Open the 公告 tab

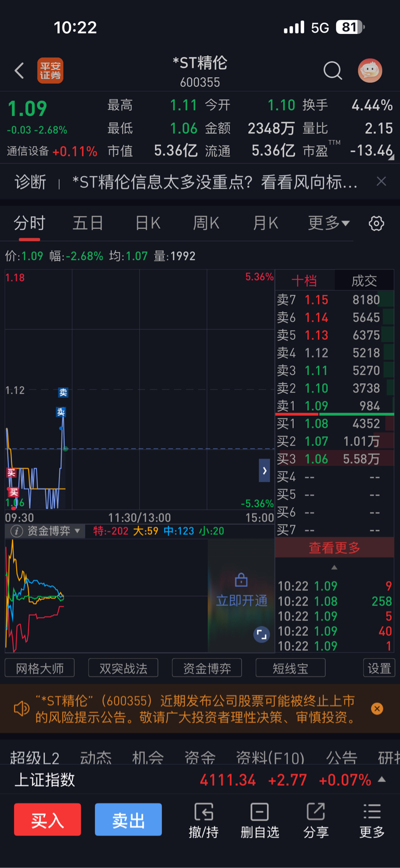342,757
